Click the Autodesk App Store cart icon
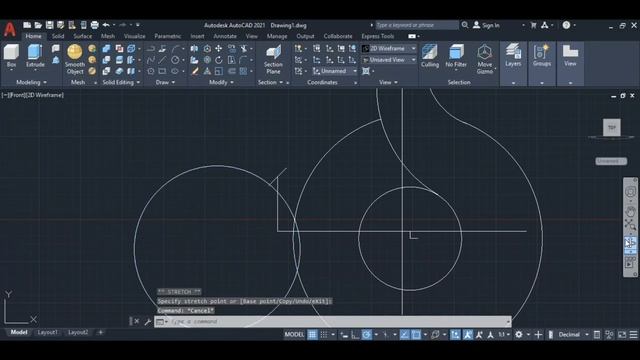This screenshot has width=640, height=360. point(533,25)
